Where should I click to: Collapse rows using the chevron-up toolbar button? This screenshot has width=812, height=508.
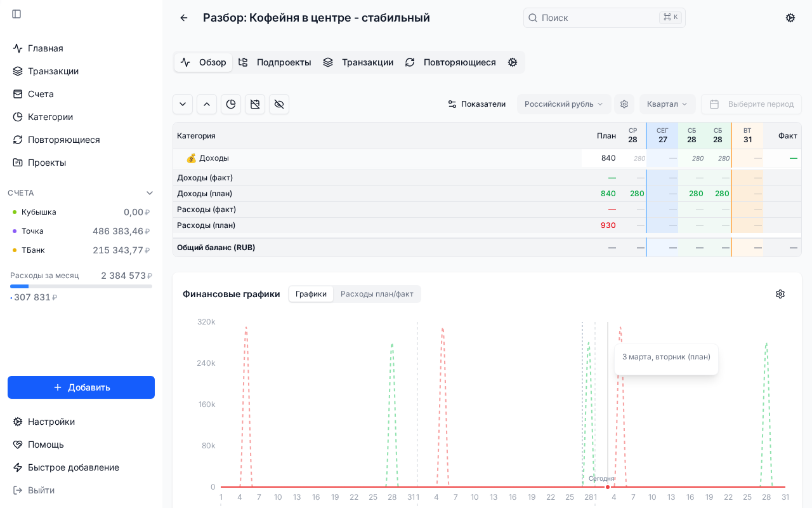pyautogui.click(x=207, y=104)
